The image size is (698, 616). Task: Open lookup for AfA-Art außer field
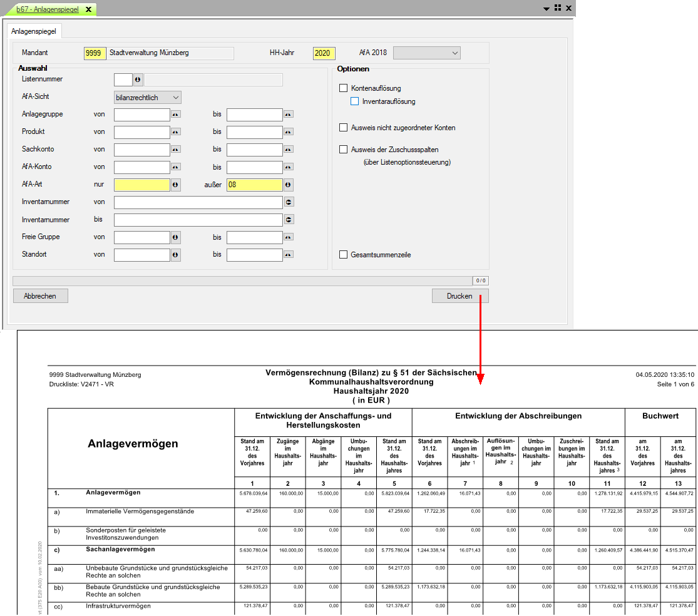coord(288,185)
